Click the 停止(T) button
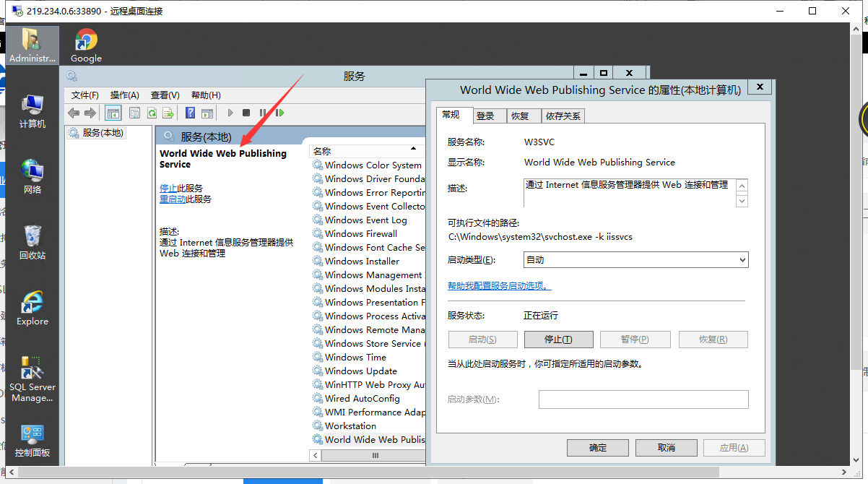The height and width of the screenshot is (484, 868). tap(558, 340)
